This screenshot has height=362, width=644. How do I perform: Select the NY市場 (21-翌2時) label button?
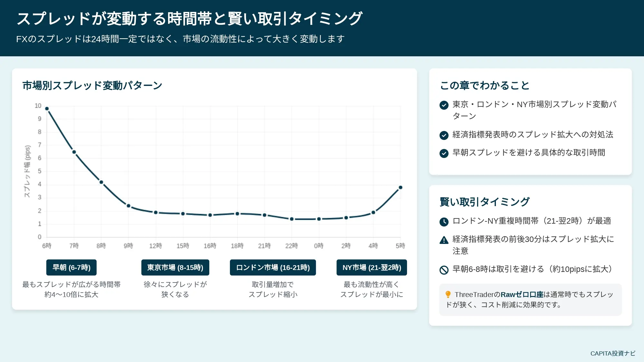[x=372, y=267]
